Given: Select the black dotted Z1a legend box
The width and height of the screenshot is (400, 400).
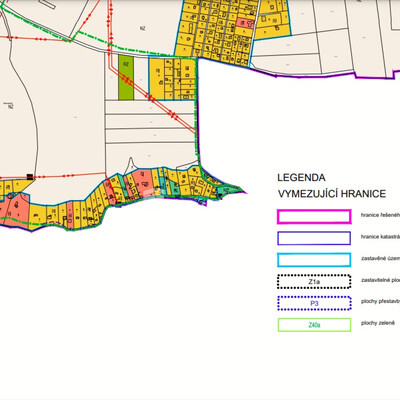Looking at the screenshot, I should pyautogui.click(x=314, y=282).
